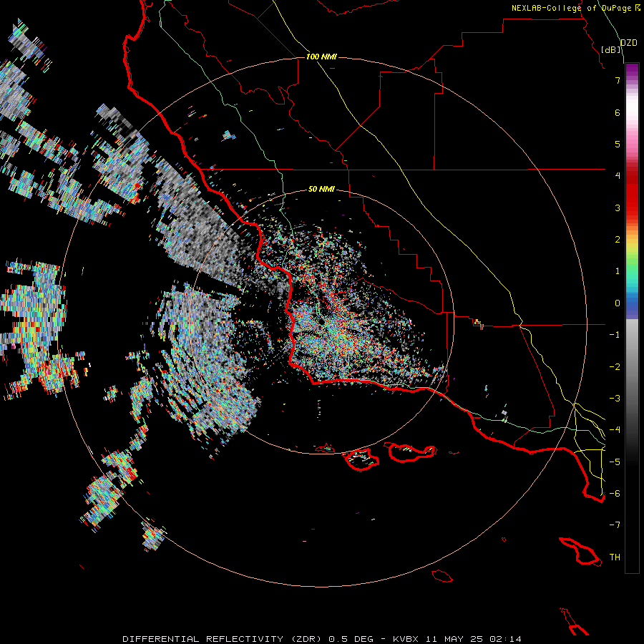Image resolution: width=644 pixels, height=644 pixels.
Task: Click the "0.5 DEG" elevation angle text
Action: (351, 639)
